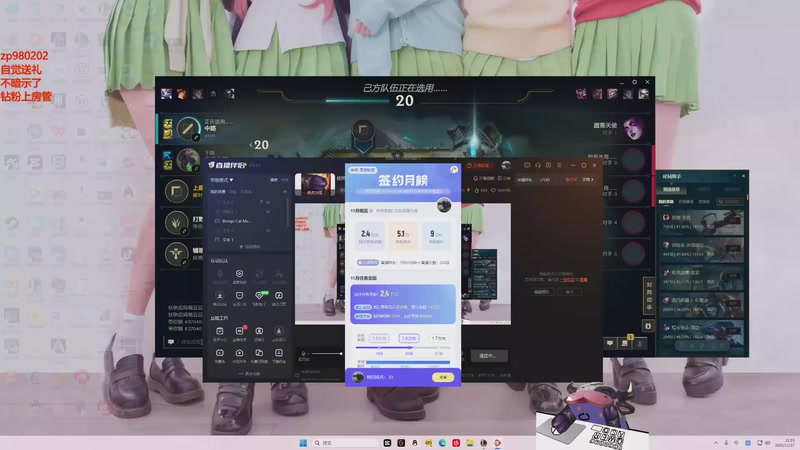Switch to the second top tab in 对局助手 window
Screen dimensions: 800x450
[704, 189]
